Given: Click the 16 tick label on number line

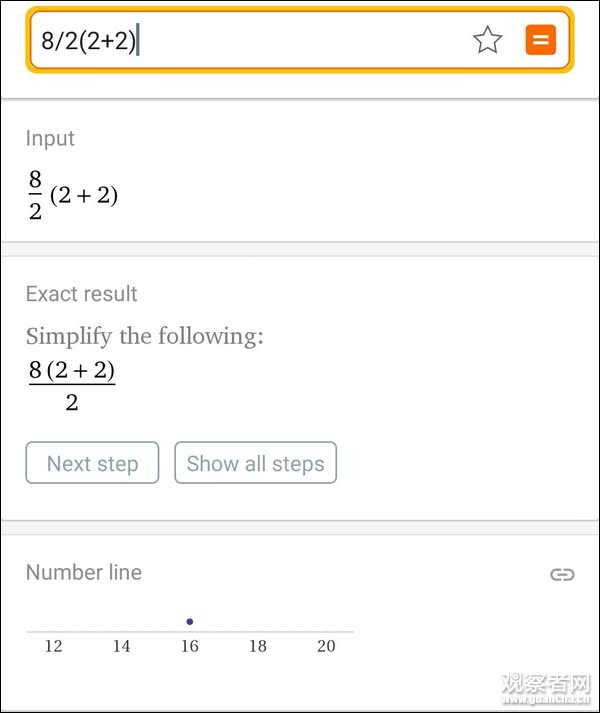Looking at the screenshot, I should pos(190,646).
